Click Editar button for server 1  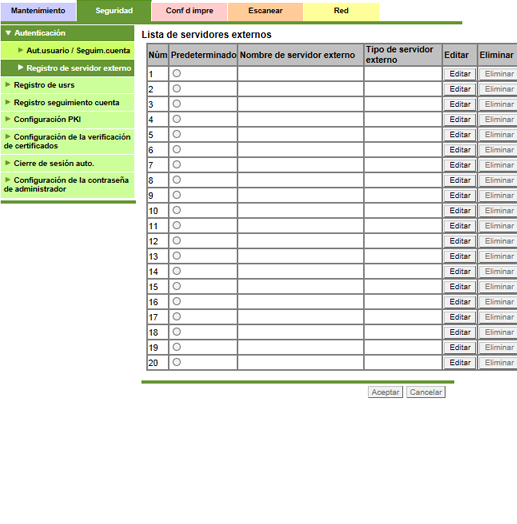coord(460,74)
